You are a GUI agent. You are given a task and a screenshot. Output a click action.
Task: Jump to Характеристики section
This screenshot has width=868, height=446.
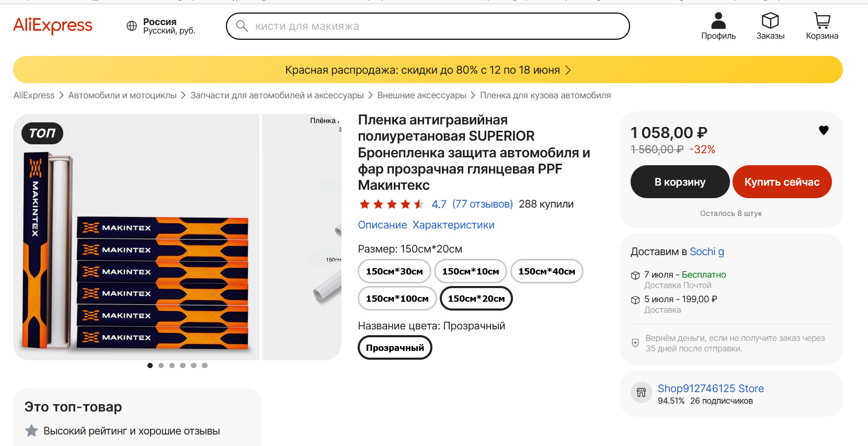[453, 225]
